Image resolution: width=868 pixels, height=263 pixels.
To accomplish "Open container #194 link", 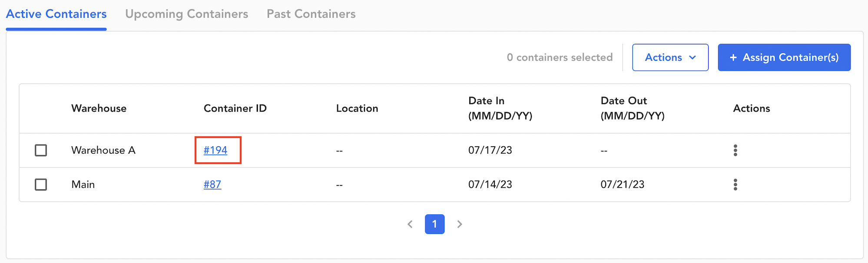I will click(x=215, y=150).
